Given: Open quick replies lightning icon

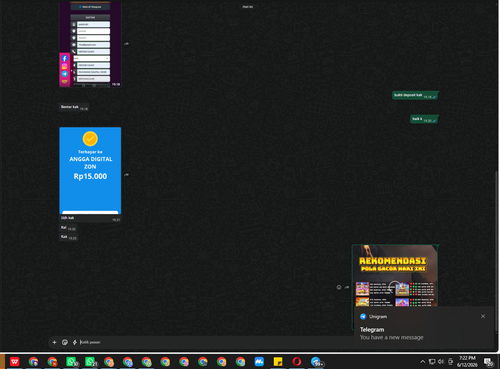Looking at the screenshot, I should pyautogui.click(x=75, y=342).
